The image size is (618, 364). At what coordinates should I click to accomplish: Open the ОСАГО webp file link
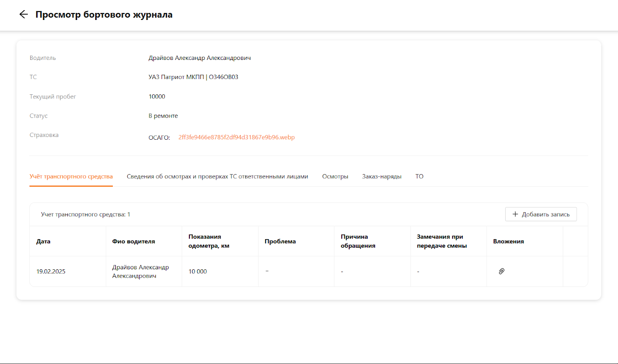pyautogui.click(x=236, y=137)
